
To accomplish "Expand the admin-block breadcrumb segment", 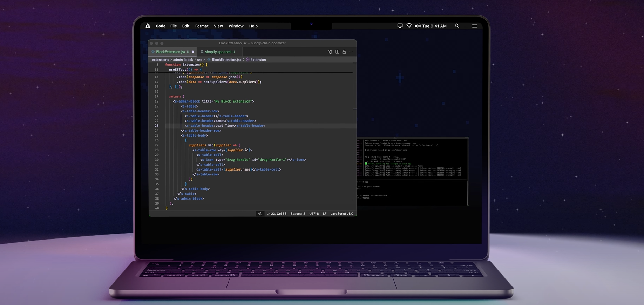I will click(x=183, y=60).
